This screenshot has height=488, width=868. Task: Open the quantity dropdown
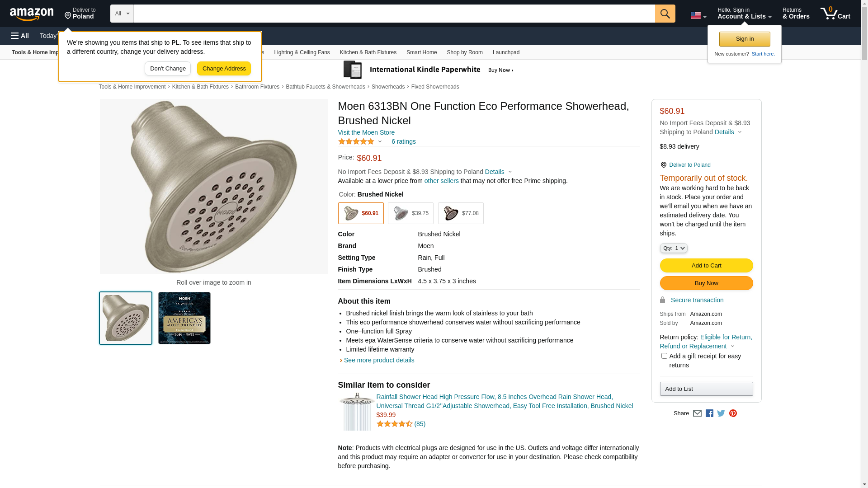pos(673,248)
